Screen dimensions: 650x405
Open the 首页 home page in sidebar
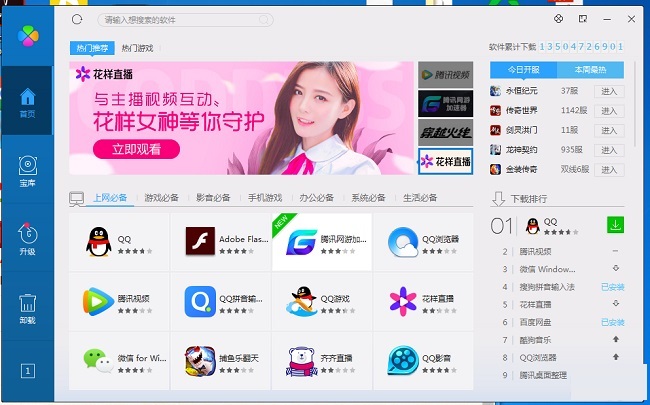(x=27, y=101)
